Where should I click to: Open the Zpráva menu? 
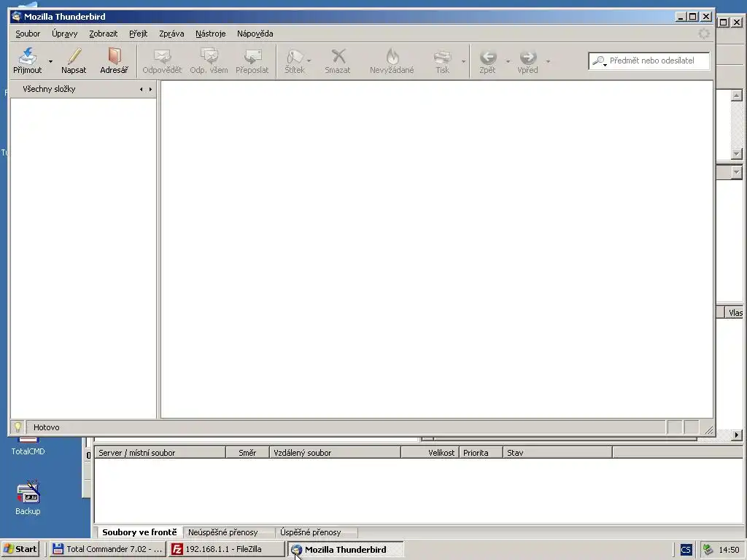(x=171, y=34)
